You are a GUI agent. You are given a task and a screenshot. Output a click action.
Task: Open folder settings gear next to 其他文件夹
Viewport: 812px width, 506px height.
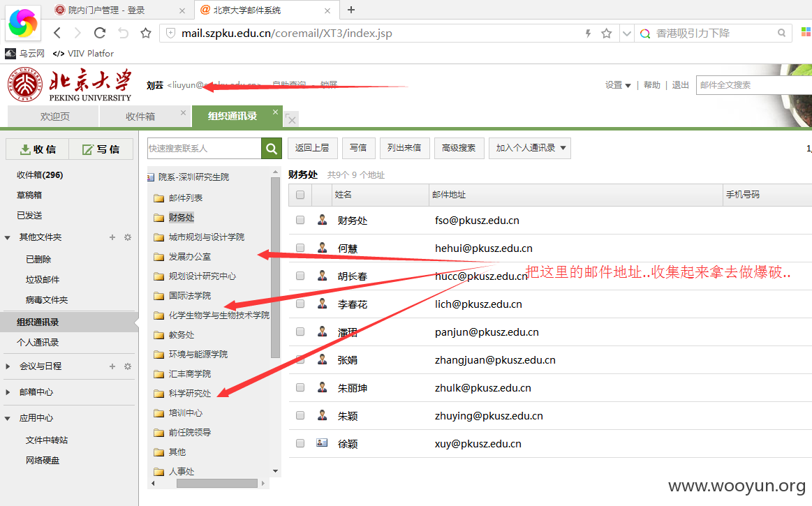click(x=127, y=237)
